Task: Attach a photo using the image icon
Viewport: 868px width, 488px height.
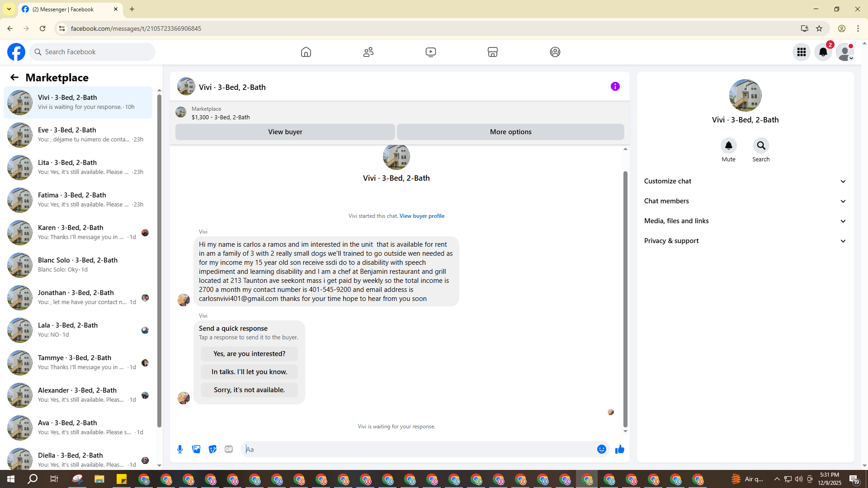Action: pos(196,449)
